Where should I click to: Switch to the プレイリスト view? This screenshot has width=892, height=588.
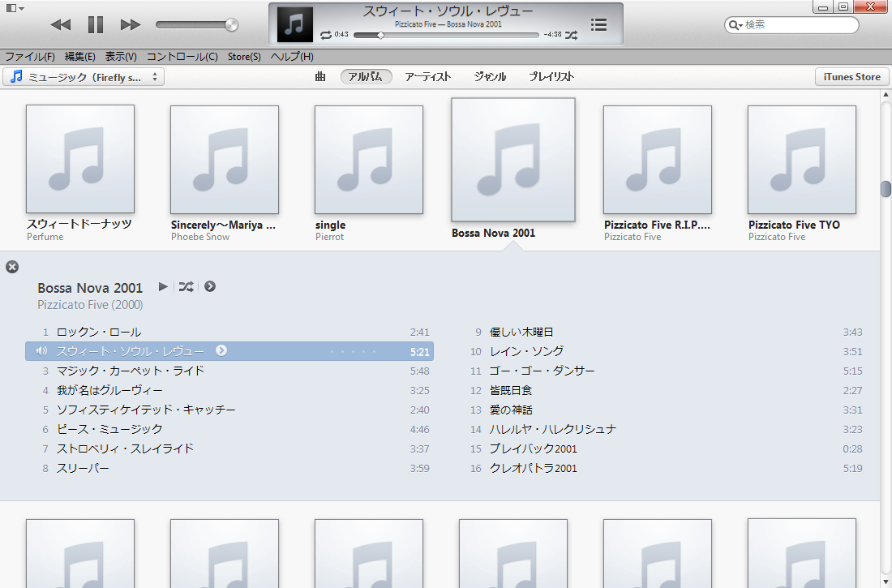(551, 76)
